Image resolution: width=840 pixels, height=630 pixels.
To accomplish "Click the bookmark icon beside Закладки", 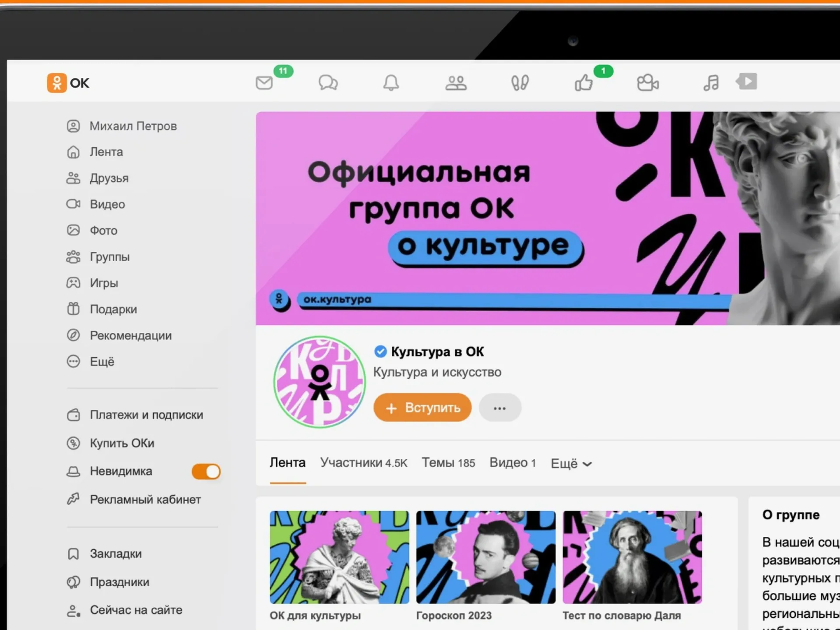I will pyautogui.click(x=73, y=554).
